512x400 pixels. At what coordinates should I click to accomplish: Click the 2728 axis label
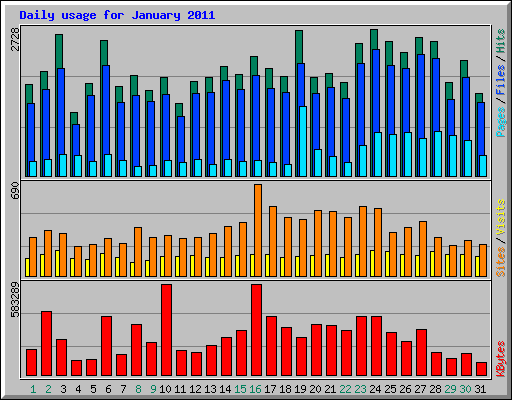[15, 39]
